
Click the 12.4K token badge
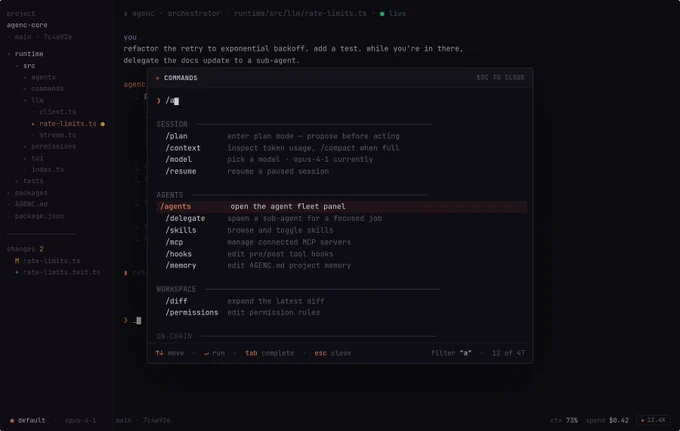point(653,420)
